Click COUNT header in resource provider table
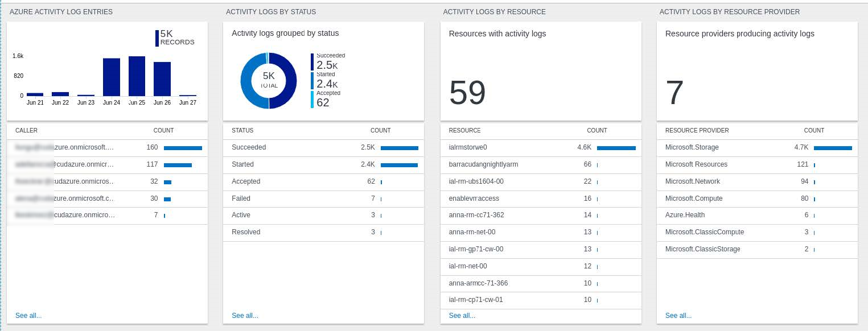 [814, 131]
